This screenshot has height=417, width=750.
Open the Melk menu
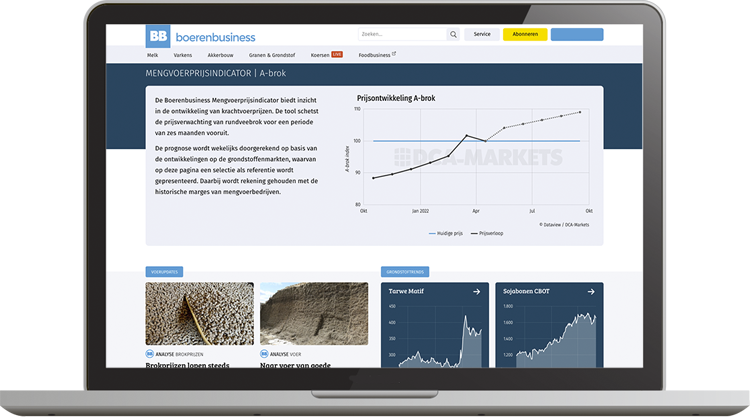pyautogui.click(x=153, y=54)
